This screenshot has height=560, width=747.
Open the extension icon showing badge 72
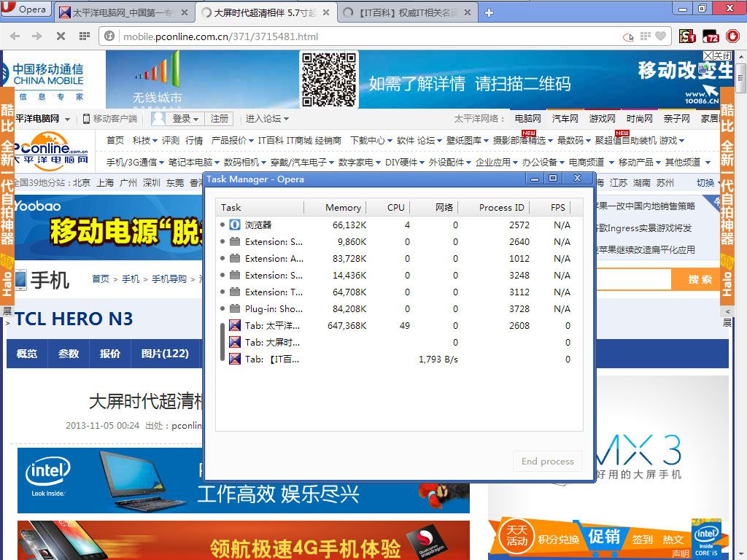[x=711, y=36]
